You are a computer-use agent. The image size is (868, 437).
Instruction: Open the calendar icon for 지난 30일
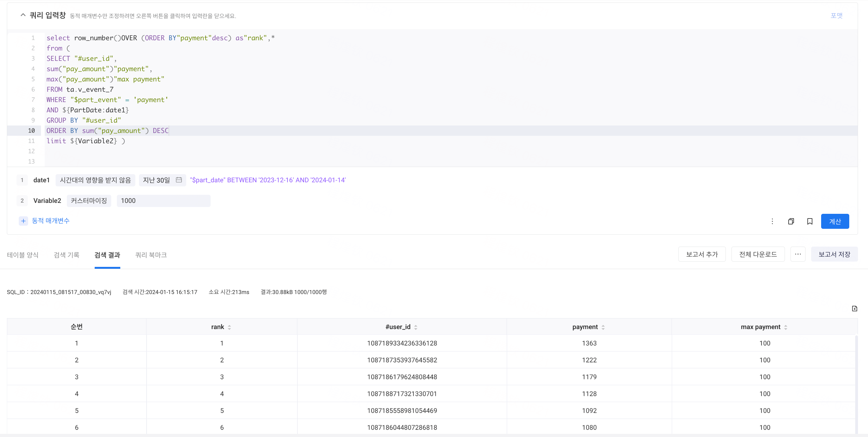(179, 180)
